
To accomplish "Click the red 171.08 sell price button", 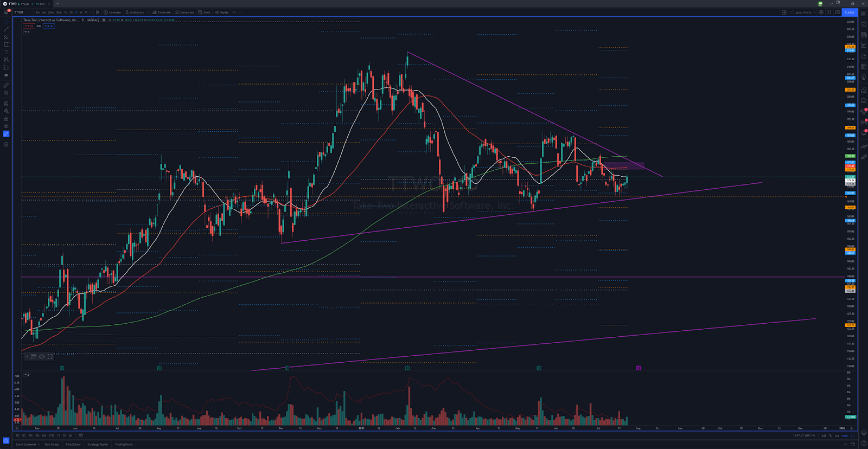I will click(x=29, y=25).
